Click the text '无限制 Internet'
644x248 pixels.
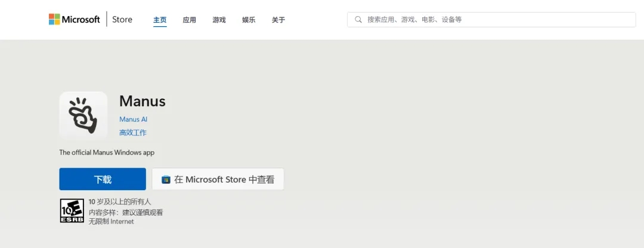point(112,221)
